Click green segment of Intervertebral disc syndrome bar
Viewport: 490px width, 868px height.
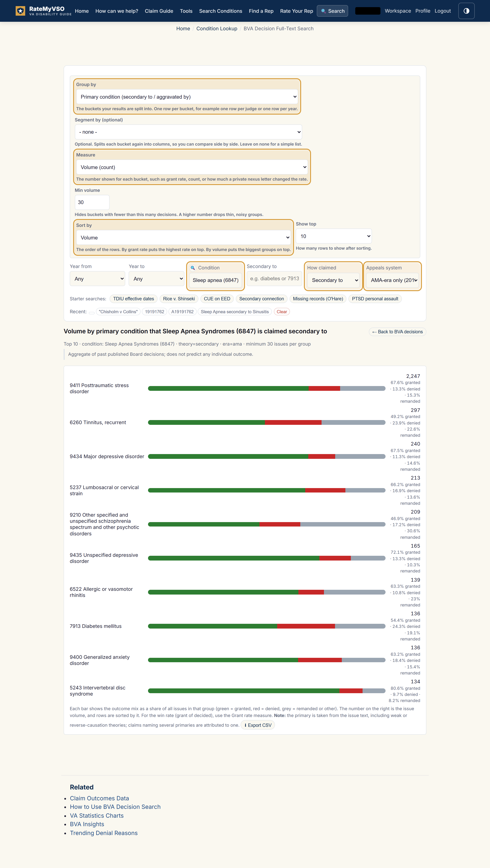(x=244, y=691)
